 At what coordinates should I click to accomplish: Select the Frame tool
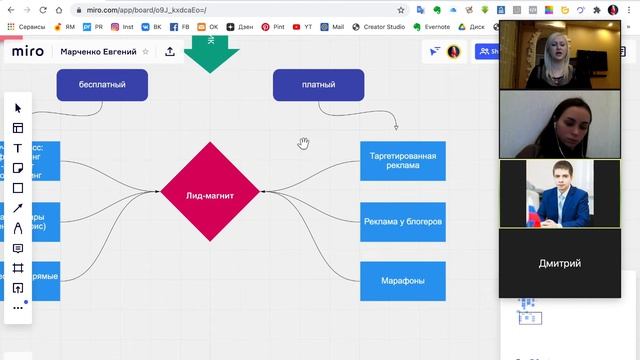coord(18,268)
